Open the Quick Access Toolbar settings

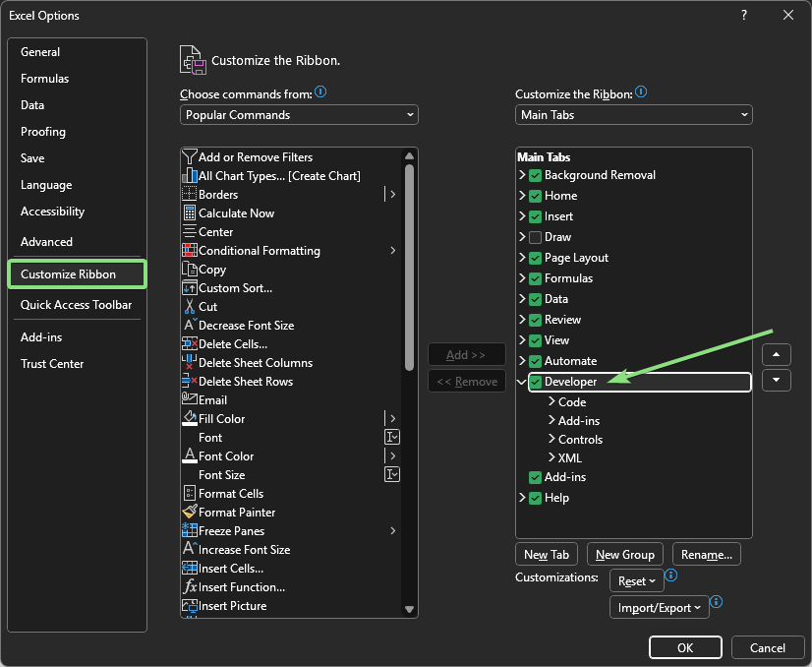coord(75,305)
